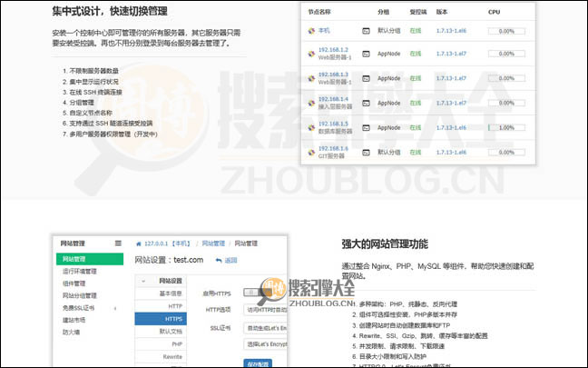Open SSH terminal icon for 192.168.1.5
Screen dimensions: 588x368
tap(366, 128)
